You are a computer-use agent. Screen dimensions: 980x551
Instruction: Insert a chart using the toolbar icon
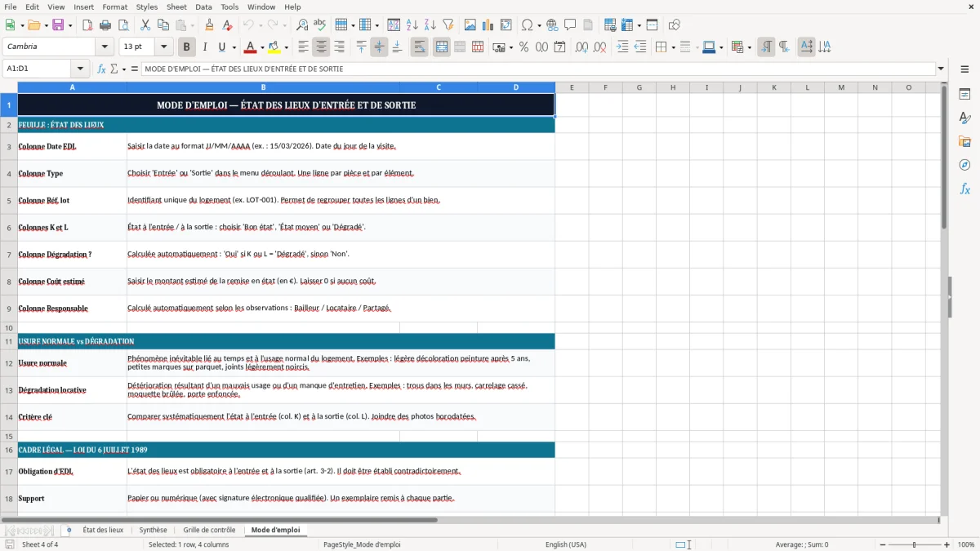pyautogui.click(x=488, y=25)
